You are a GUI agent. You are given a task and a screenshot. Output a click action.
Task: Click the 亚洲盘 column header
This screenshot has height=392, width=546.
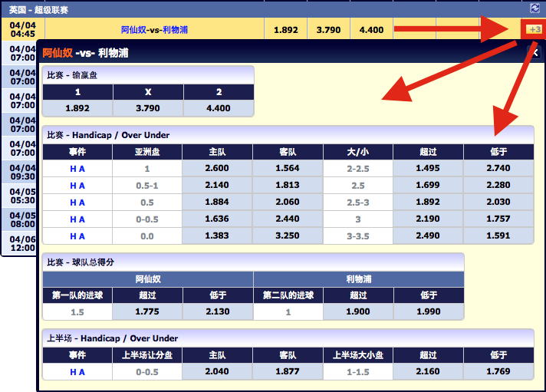point(147,152)
